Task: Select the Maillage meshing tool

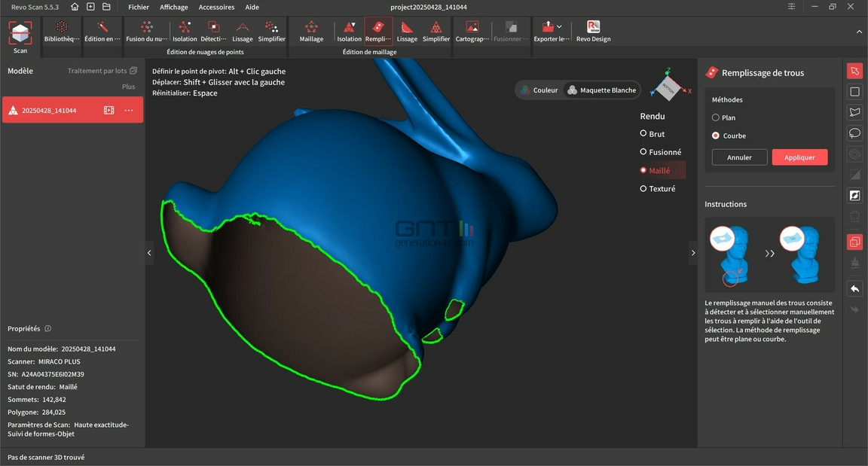Action: point(311,32)
